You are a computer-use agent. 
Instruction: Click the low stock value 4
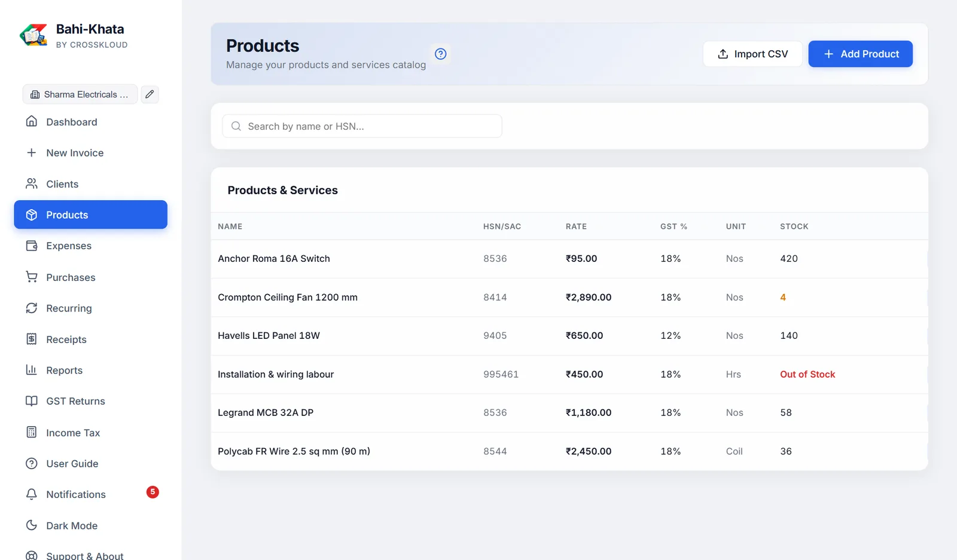point(783,298)
